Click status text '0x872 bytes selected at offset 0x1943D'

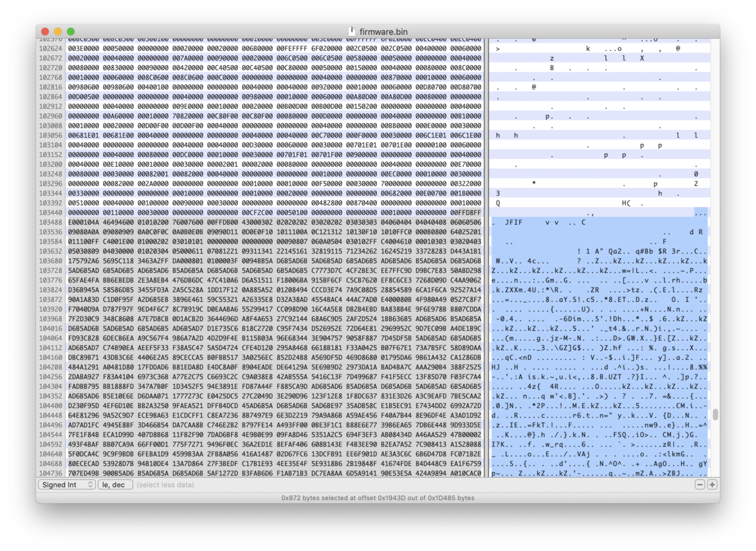pyautogui.click(x=344, y=498)
